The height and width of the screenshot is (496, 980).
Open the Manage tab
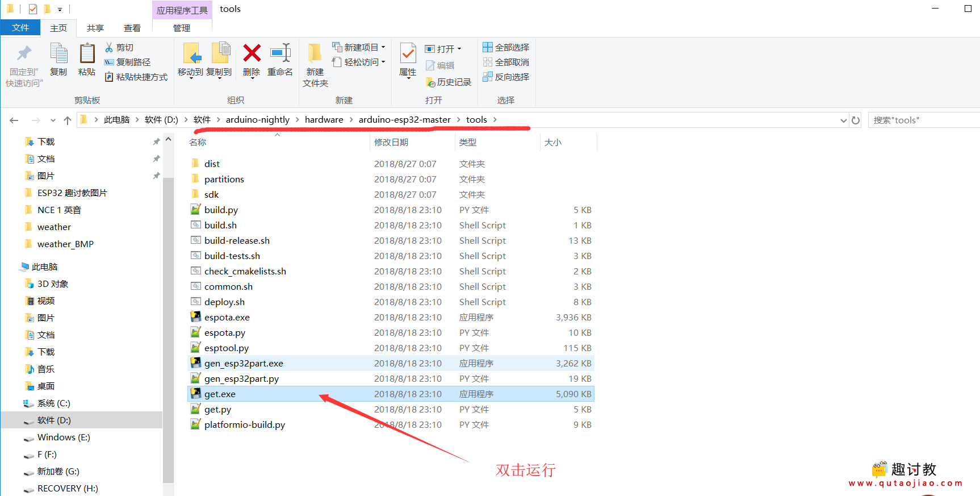(182, 28)
